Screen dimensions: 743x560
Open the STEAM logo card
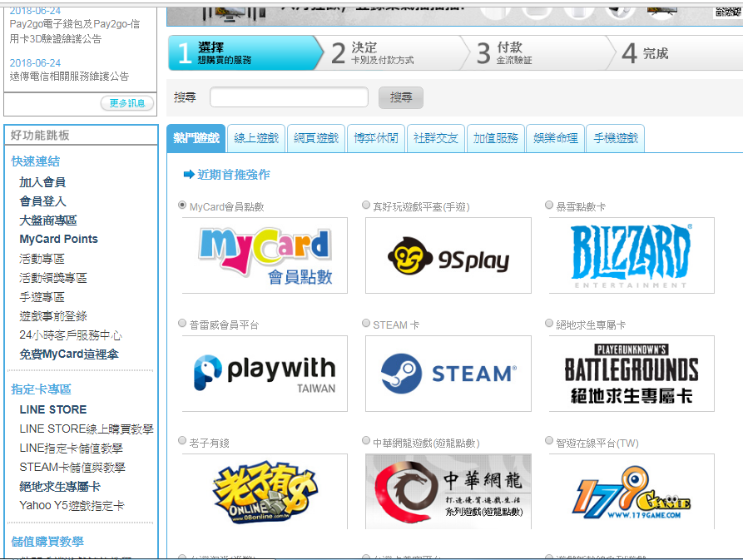point(448,374)
